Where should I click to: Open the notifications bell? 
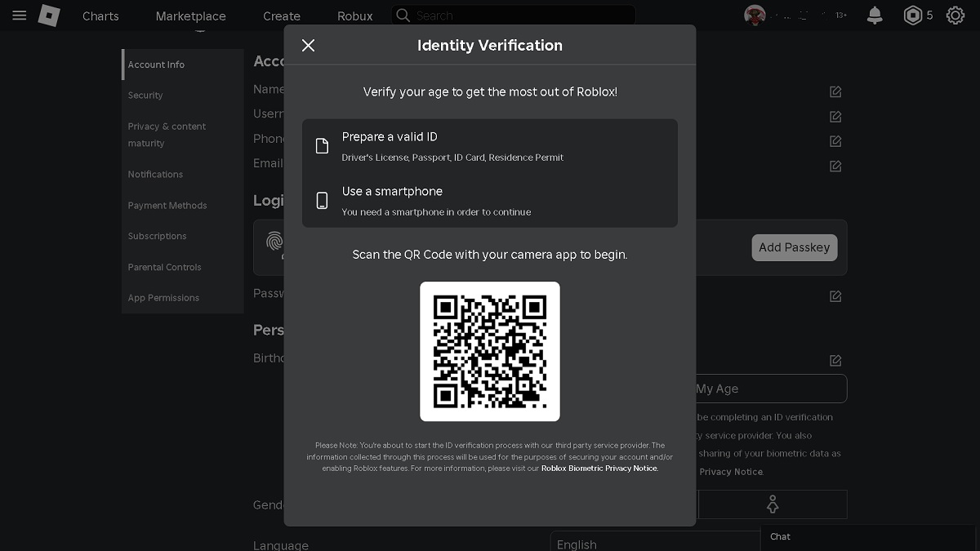coord(874,15)
